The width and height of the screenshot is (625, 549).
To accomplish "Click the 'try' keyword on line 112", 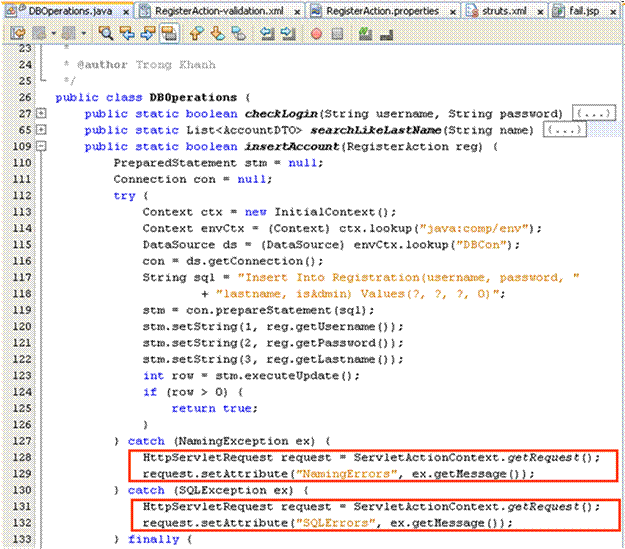I will (x=124, y=196).
